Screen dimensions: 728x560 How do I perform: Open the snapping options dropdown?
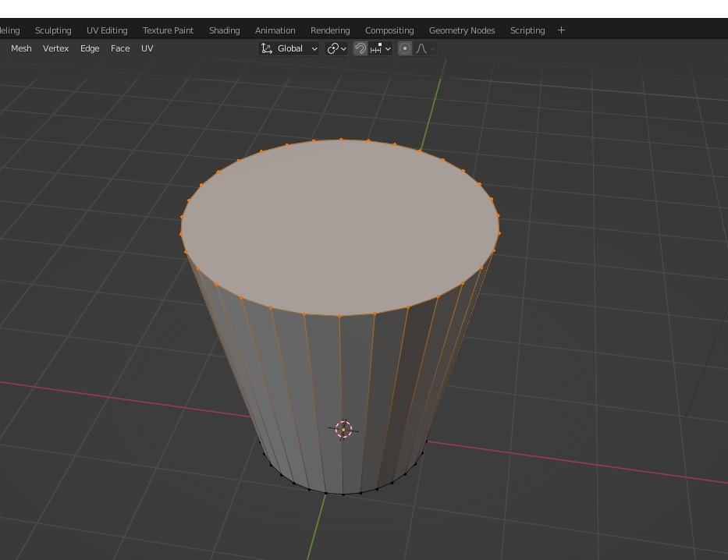[x=381, y=48]
